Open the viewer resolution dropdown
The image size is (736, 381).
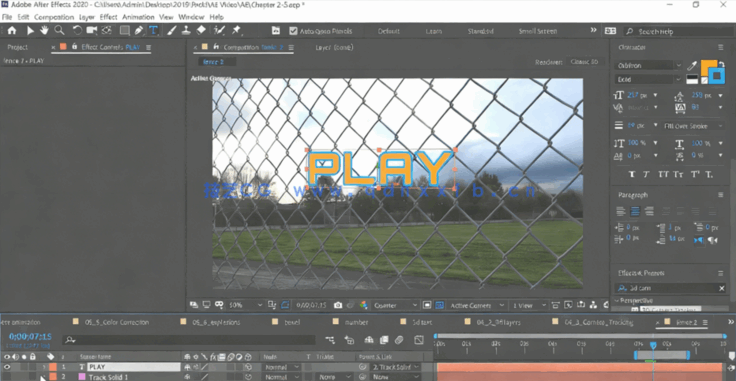tap(395, 305)
